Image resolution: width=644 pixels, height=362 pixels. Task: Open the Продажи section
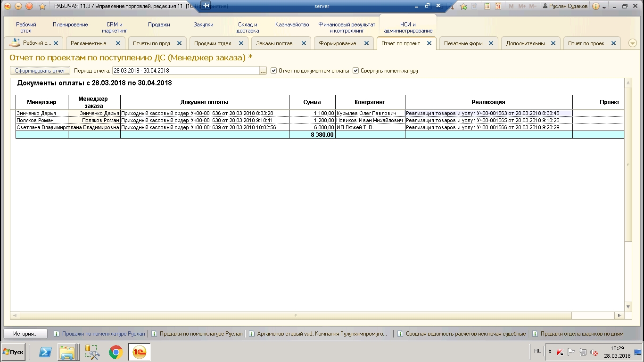[x=159, y=25]
